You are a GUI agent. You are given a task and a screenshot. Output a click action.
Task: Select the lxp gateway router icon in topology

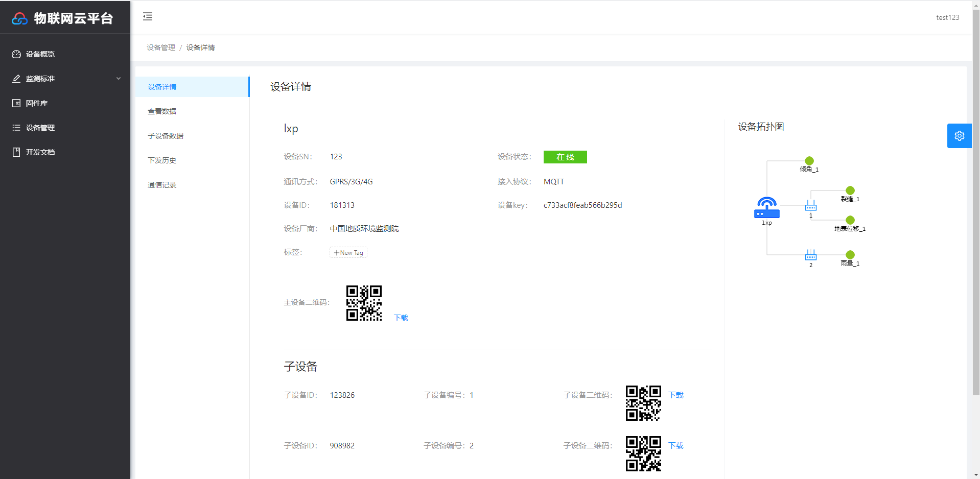point(766,207)
